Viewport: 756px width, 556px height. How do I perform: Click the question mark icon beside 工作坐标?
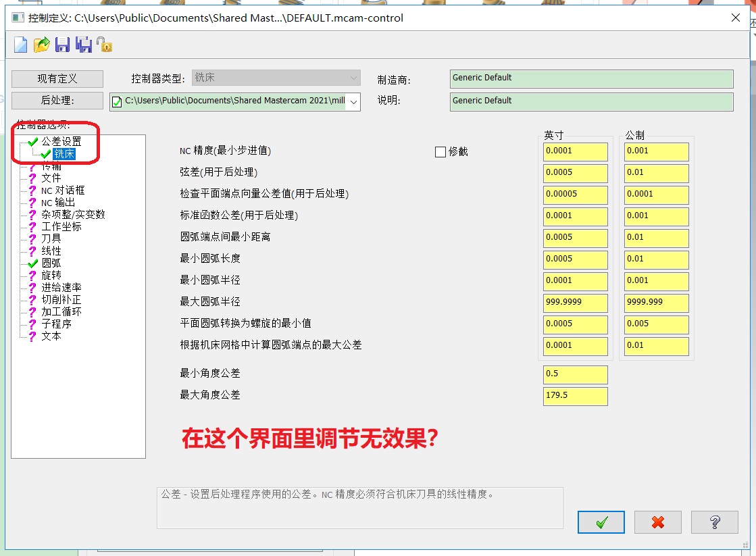[x=32, y=227]
